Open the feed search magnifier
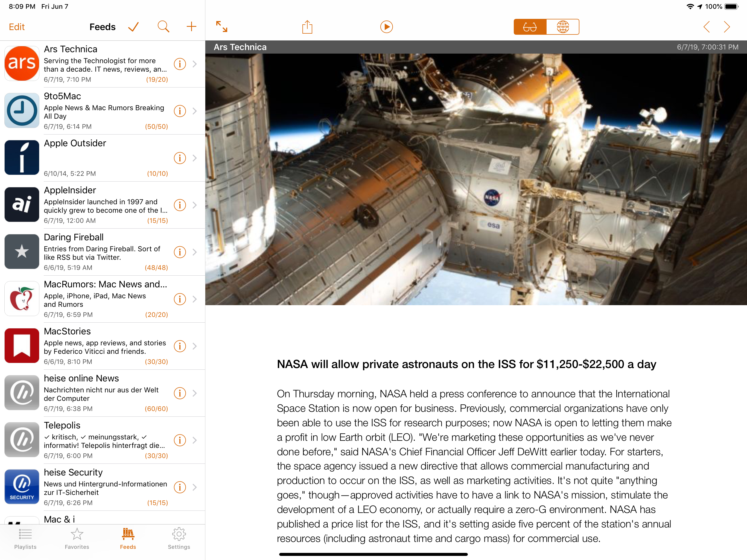Screen dimensions: 747x560 click(164, 27)
